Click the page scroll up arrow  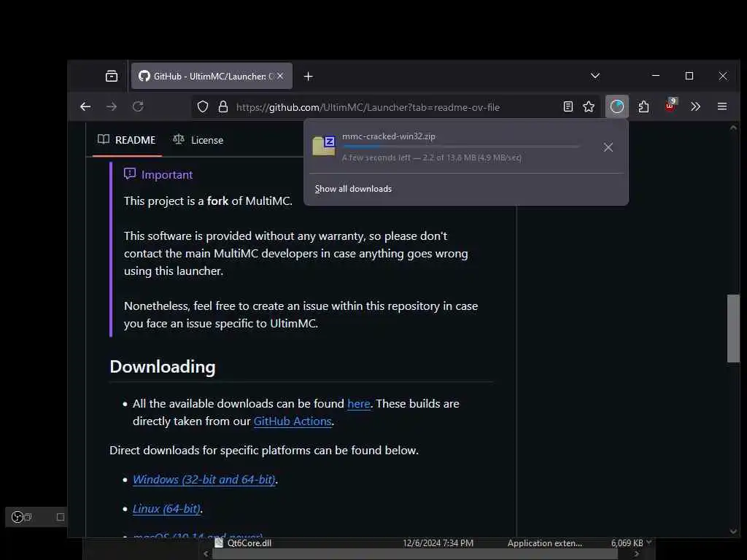pyautogui.click(x=733, y=128)
